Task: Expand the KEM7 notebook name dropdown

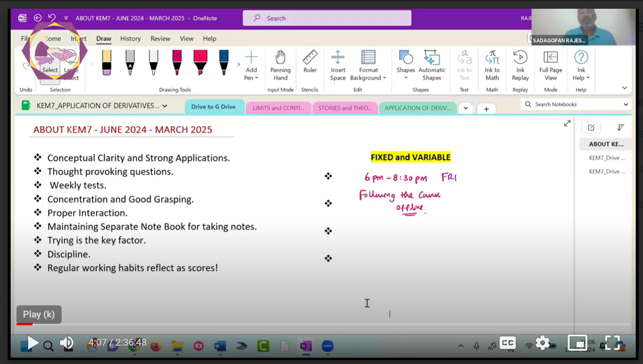Action: (165, 106)
